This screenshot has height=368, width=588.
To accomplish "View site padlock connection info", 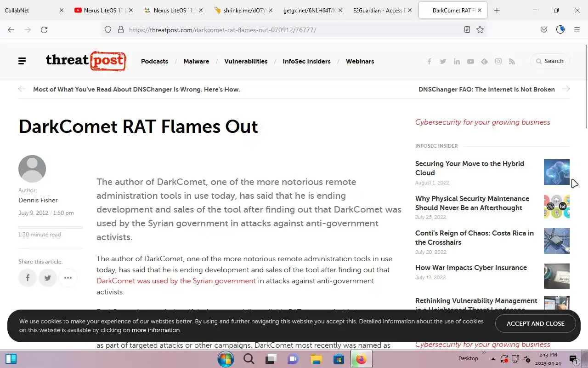I will click(121, 29).
